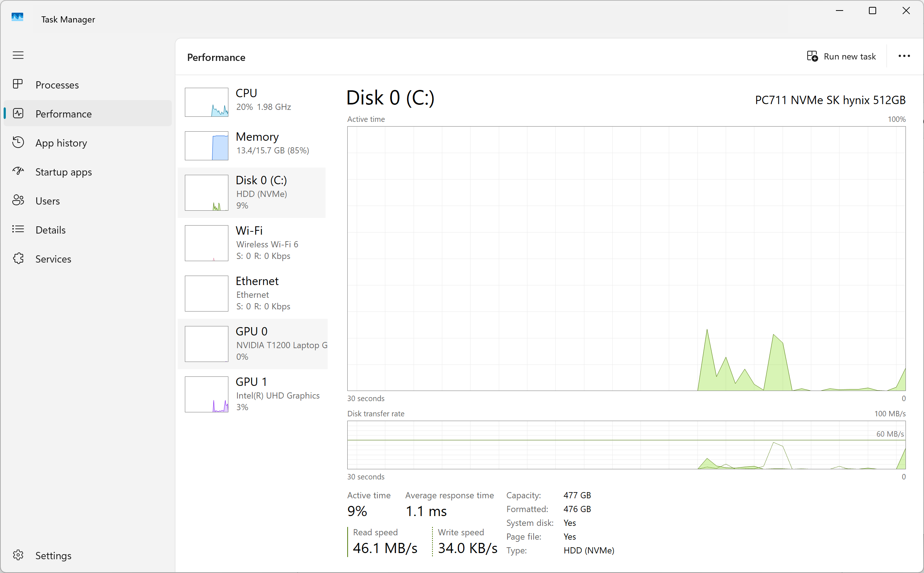Open the Details page
Viewport: 924px width, 573px height.
(x=50, y=230)
